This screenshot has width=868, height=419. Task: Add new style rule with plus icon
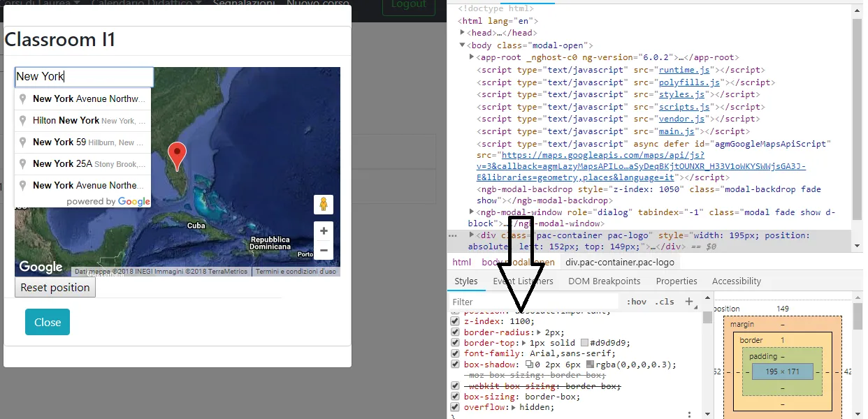(689, 302)
